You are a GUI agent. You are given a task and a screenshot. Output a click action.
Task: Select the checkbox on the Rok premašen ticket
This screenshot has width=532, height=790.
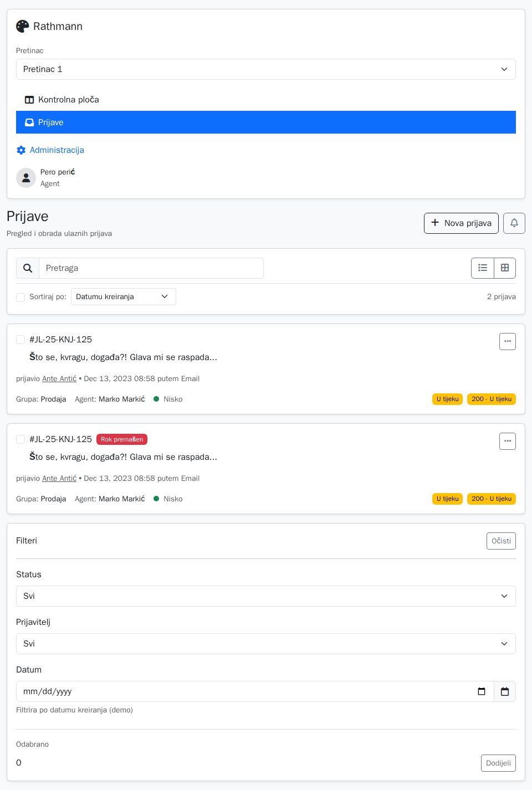(21, 439)
